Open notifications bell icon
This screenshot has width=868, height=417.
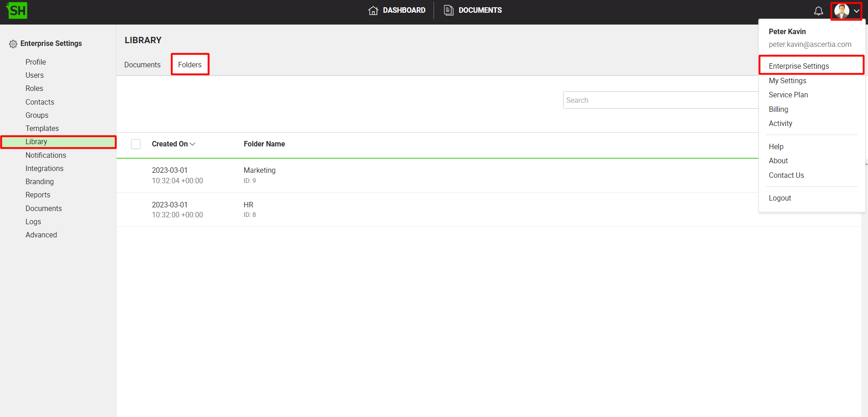coord(818,11)
